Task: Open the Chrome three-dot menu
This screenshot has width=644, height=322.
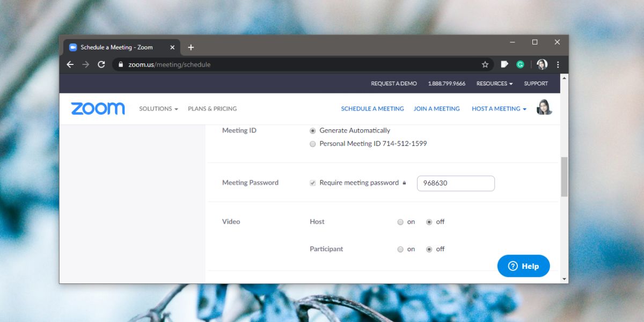Action: (558, 64)
